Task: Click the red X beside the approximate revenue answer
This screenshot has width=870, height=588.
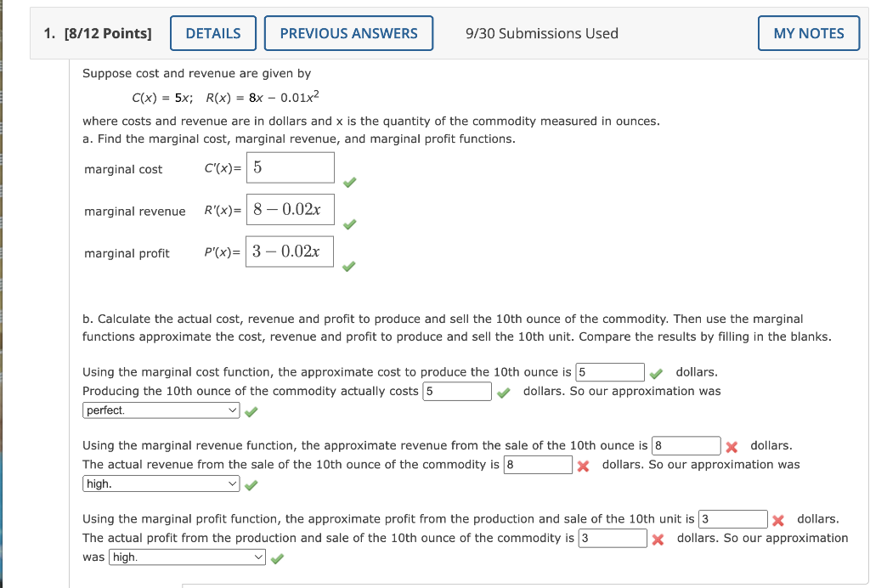Action: tap(732, 445)
